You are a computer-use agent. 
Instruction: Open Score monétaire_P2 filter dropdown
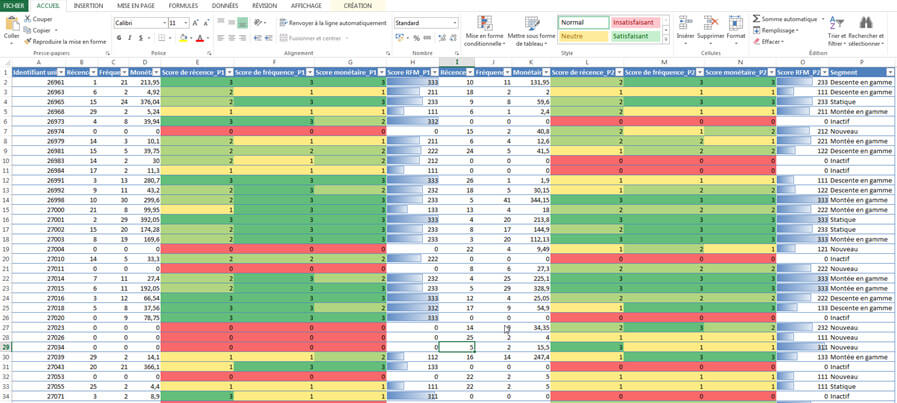tap(772, 72)
